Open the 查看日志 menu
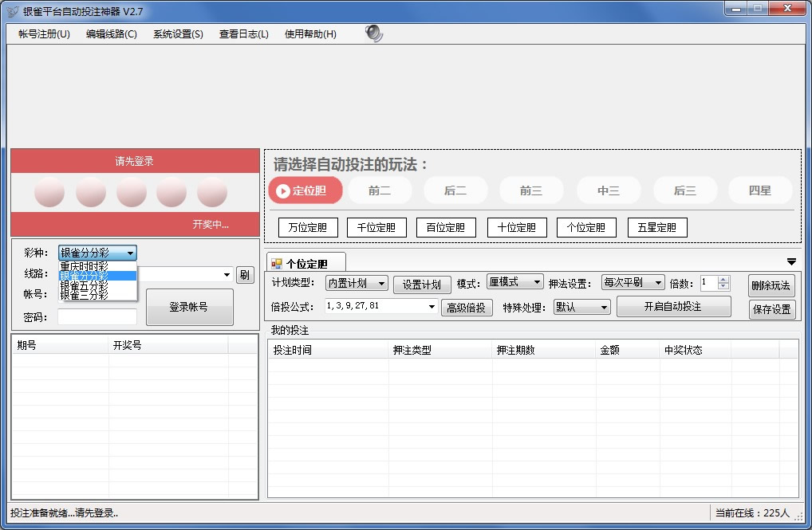The width and height of the screenshot is (812, 530). click(x=243, y=34)
